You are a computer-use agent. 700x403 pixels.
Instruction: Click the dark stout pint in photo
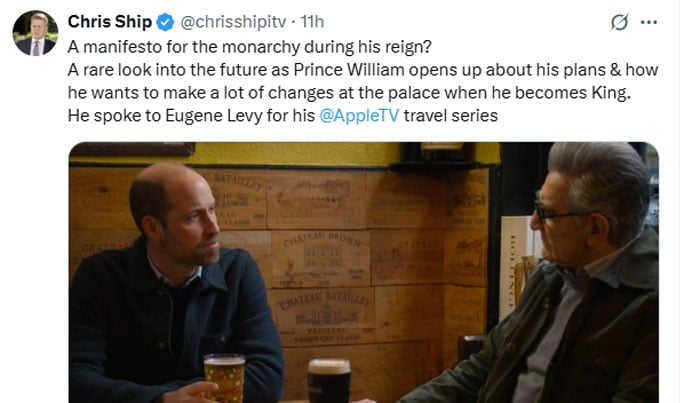coord(329,380)
